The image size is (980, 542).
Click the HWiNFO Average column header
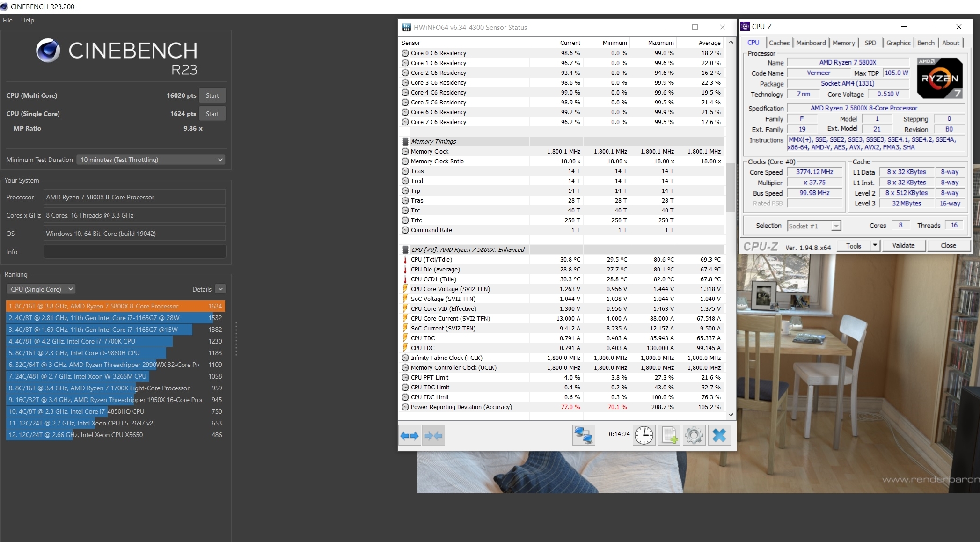[700, 43]
